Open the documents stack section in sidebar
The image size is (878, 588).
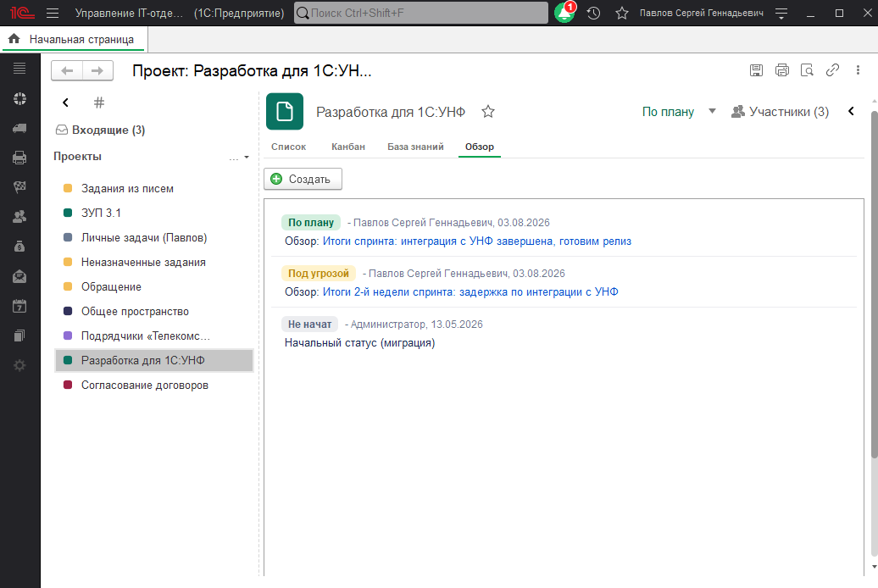[19, 336]
